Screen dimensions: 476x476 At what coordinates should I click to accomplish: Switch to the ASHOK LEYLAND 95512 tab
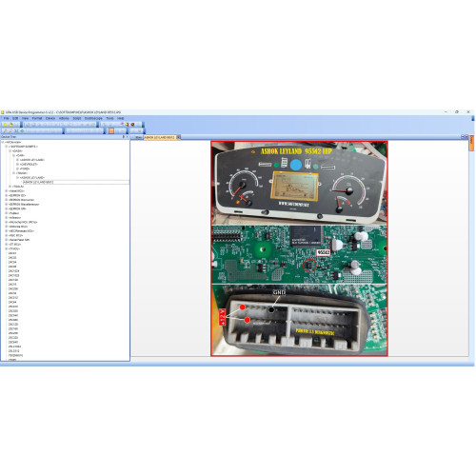159,137
